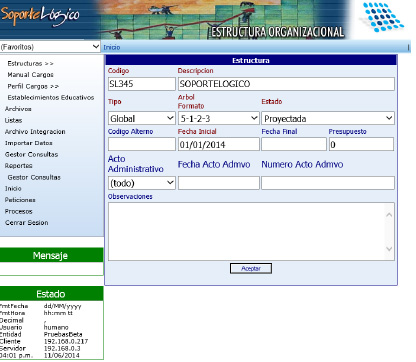Open Establecimientos Educativos menu item
The width and height of the screenshot is (416, 362).
(x=51, y=98)
